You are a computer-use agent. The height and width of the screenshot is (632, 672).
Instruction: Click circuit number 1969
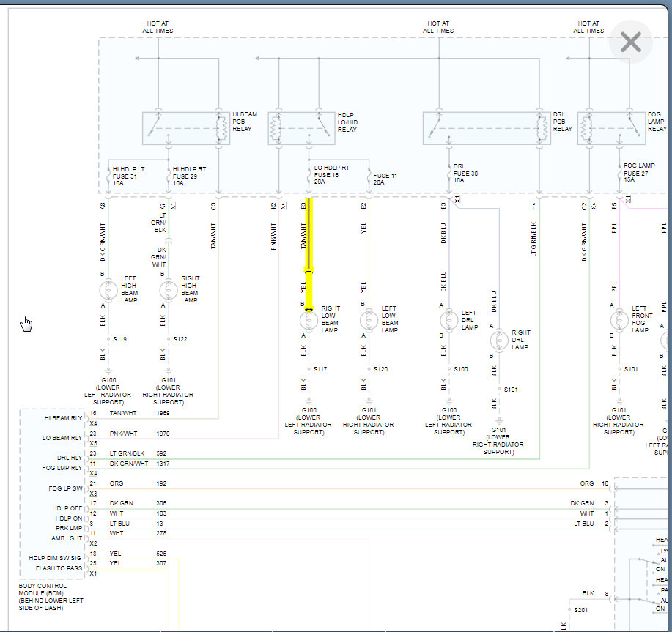(163, 413)
